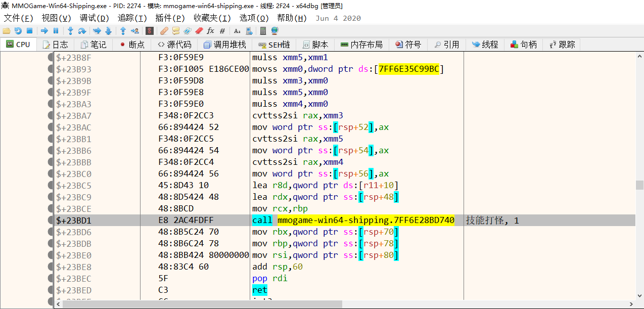Viewport: 644px width, 309px height.
Task: Switch to the CPU tab
Action: (18, 45)
